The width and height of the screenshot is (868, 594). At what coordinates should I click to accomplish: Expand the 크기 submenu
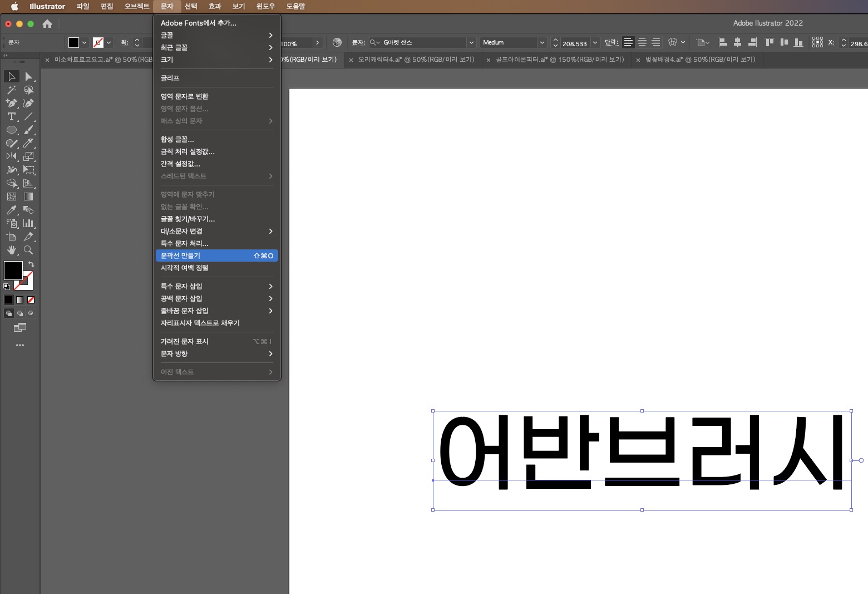pyautogui.click(x=217, y=60)
